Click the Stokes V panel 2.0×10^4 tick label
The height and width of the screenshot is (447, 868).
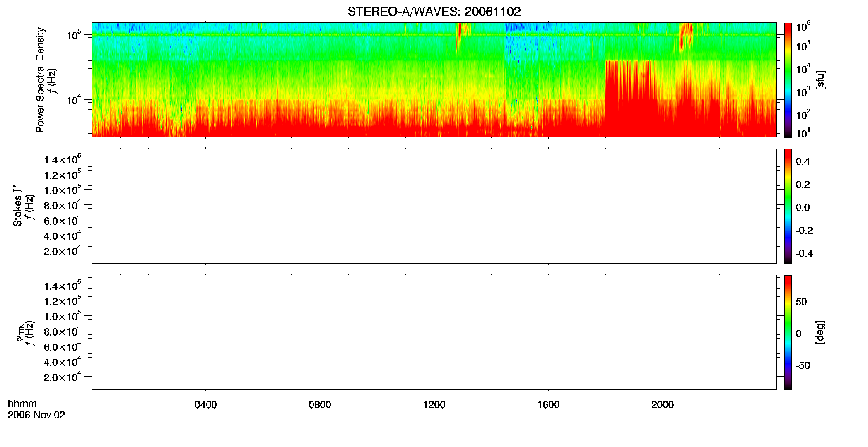click(63, 251)
